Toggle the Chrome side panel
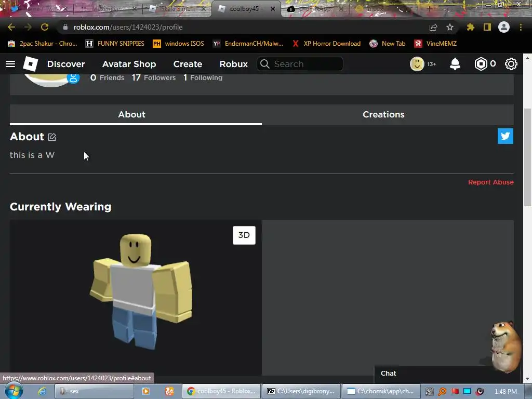Viewport: 532px width, 399px height. [x=487, y=27]
